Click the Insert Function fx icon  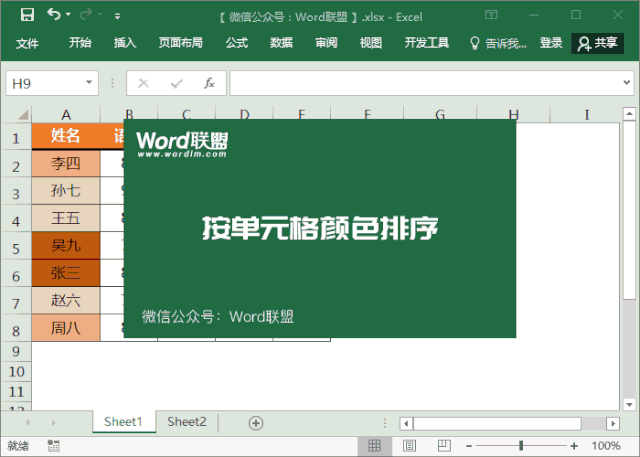click(209, 83)
